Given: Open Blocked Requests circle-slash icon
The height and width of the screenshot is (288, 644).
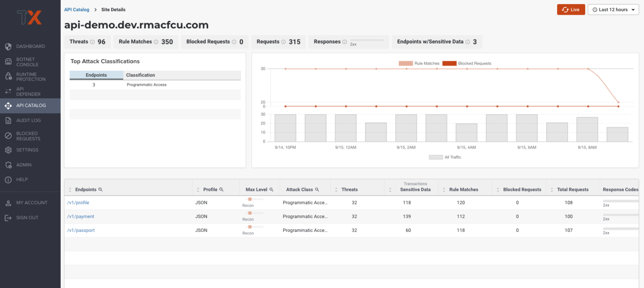Looking at the screenshot, I should click(8, 136).
